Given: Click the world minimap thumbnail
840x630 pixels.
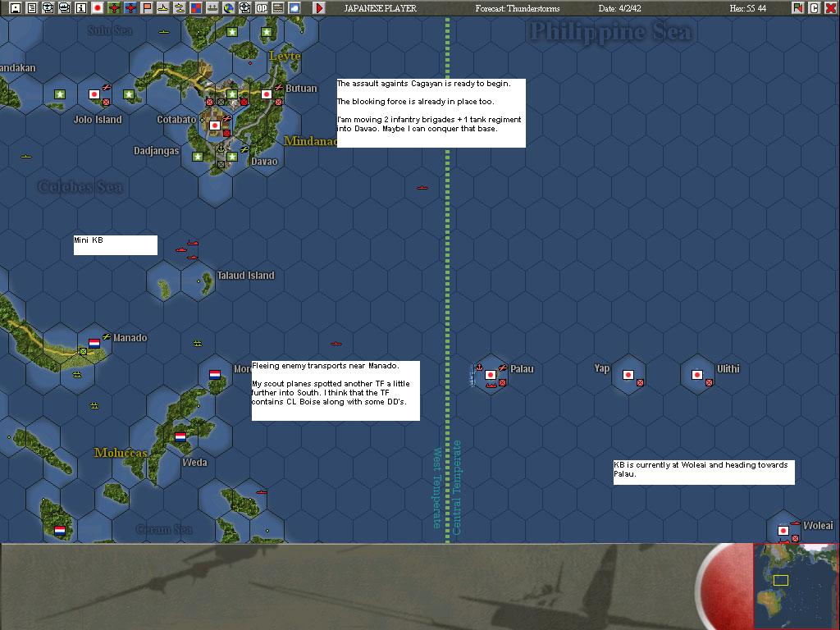Looking at the screenshot, I should click(x=796, y=586).
